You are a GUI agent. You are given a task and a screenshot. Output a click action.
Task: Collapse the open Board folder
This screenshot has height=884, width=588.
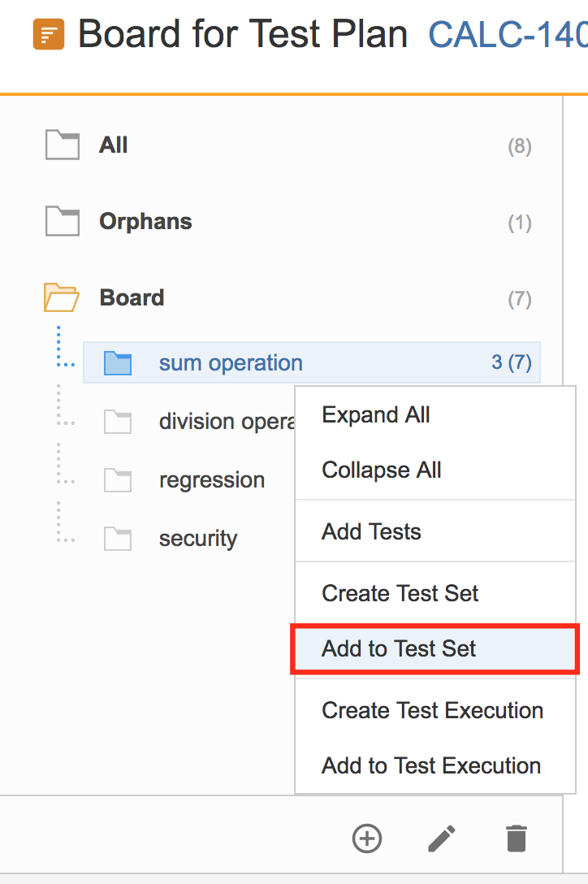(x=62, y=297)
